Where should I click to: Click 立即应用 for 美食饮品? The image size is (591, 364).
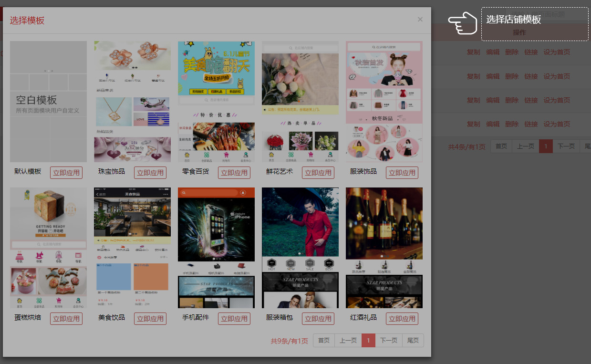pyautogui.click(x=150, y=319)
